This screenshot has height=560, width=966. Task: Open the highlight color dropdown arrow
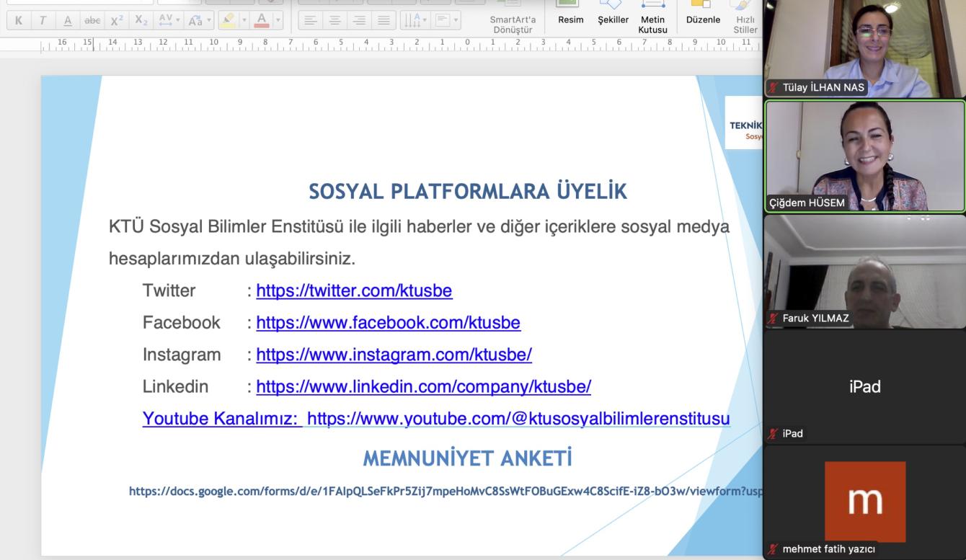(x=244, y=20)
